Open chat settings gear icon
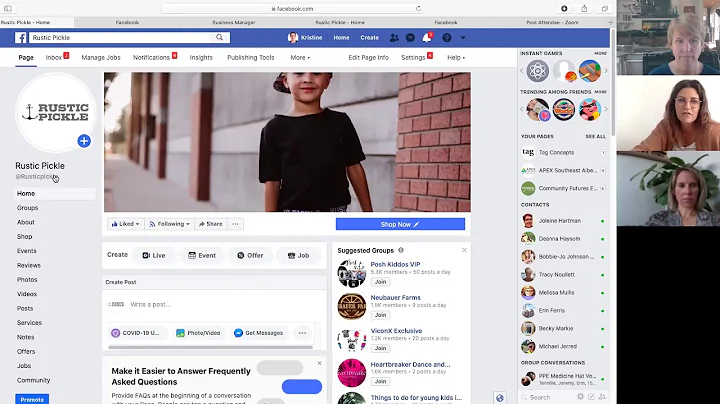The width and height of the screenshot is (720, 404). pyautogui.click(x=580, y=397)
